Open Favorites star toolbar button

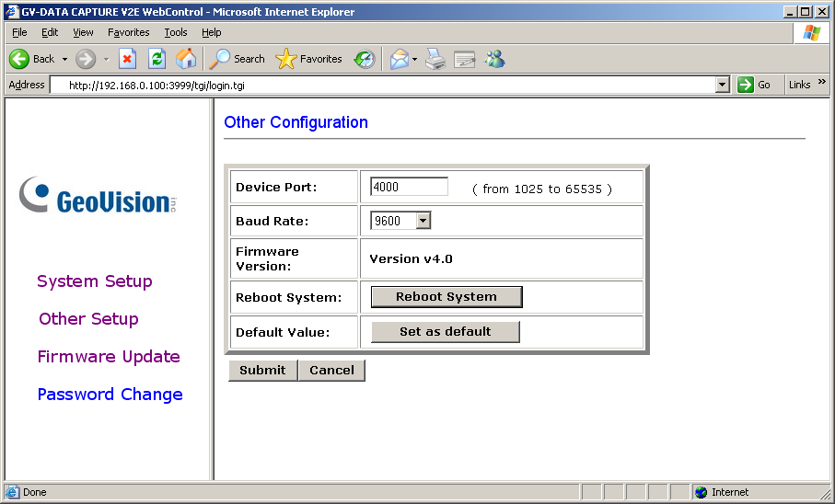tap(308, 59)
